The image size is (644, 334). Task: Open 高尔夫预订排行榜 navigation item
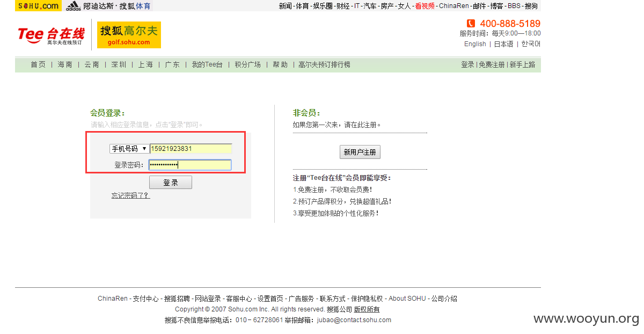coord(324,64)
